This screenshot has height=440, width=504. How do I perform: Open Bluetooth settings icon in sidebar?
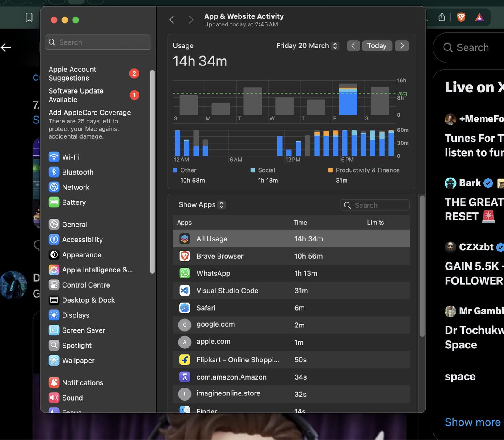click(x=54, y=172)
